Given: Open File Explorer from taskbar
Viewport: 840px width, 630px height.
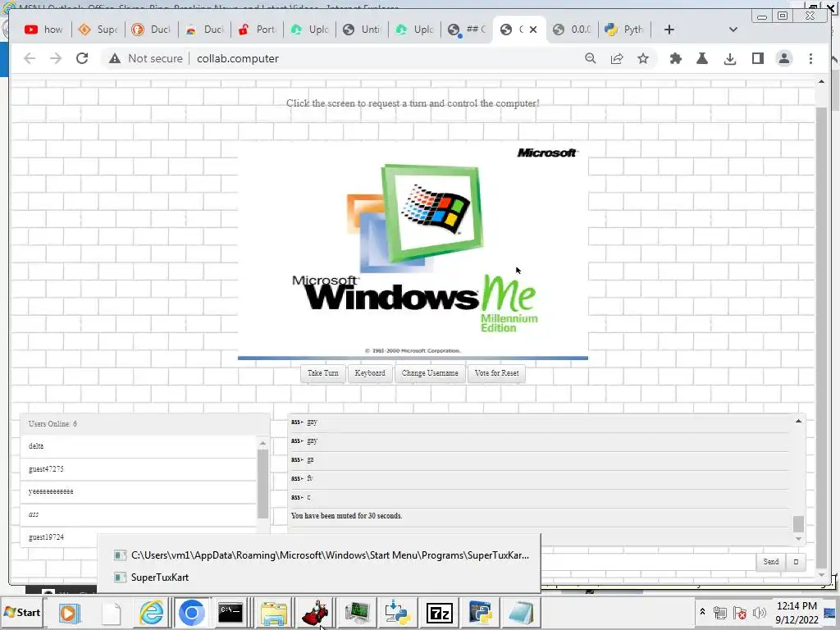Looking at the screenshot, I should [x=274, y=612].
